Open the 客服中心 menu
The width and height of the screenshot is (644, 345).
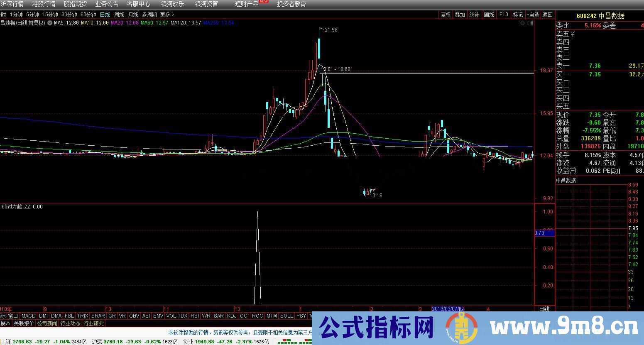(138, 4)
